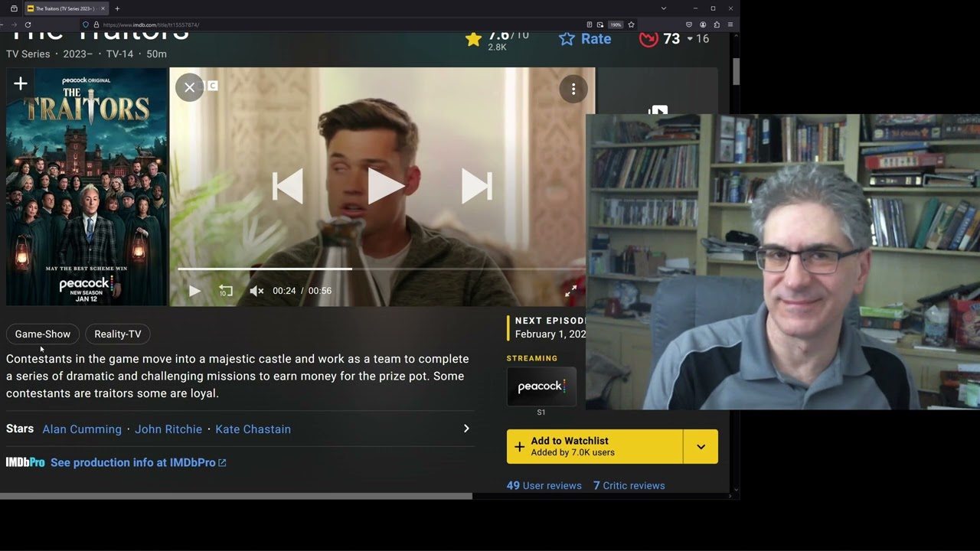Viewport: 980px width, 551px height.
Task: Go forward in browser history
Action: 14,24
